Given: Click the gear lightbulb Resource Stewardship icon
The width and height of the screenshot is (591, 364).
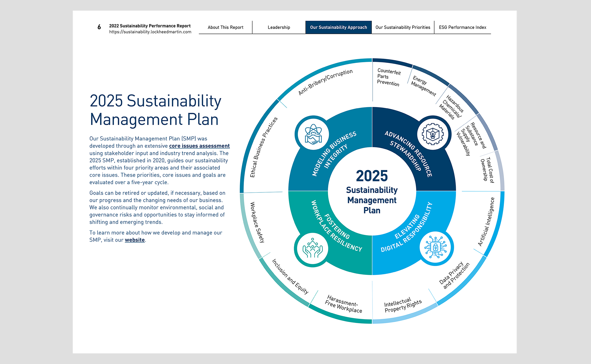Looking at the screenshot, I should (x=433, y=134).
